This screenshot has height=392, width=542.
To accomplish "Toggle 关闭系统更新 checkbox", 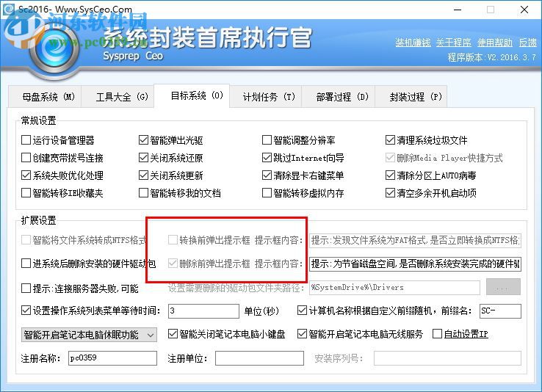I will click(x=143, y=175).
